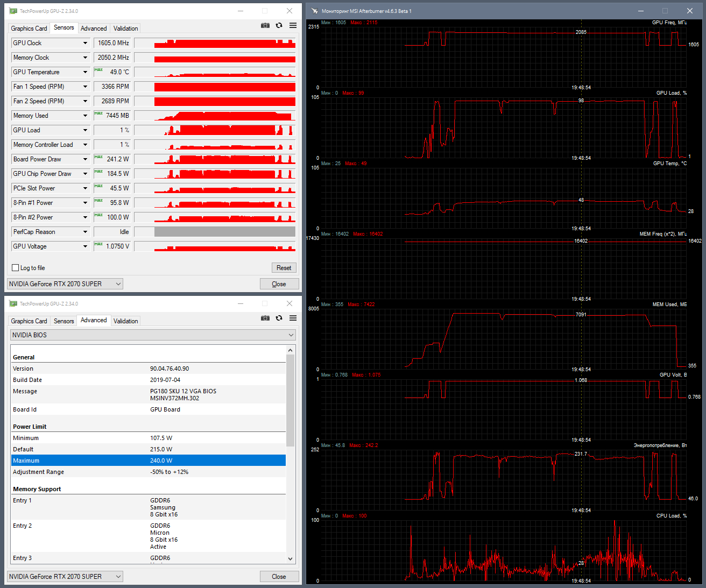706x588 pixels.
Task: Expand the Fan 2 Speed (RPM) dropdown
Action: pos(85,101)
